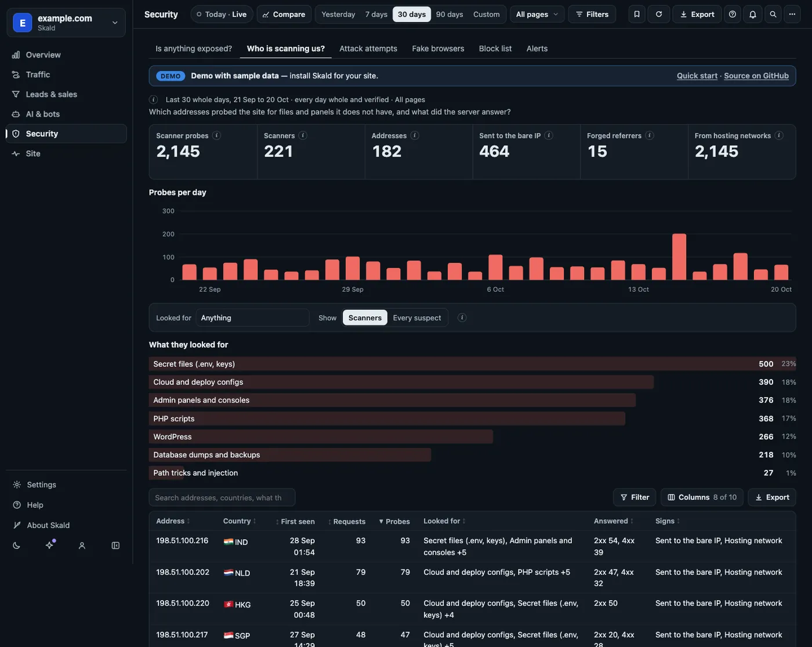Click info icon next to Addresses card

click(415, 135)
